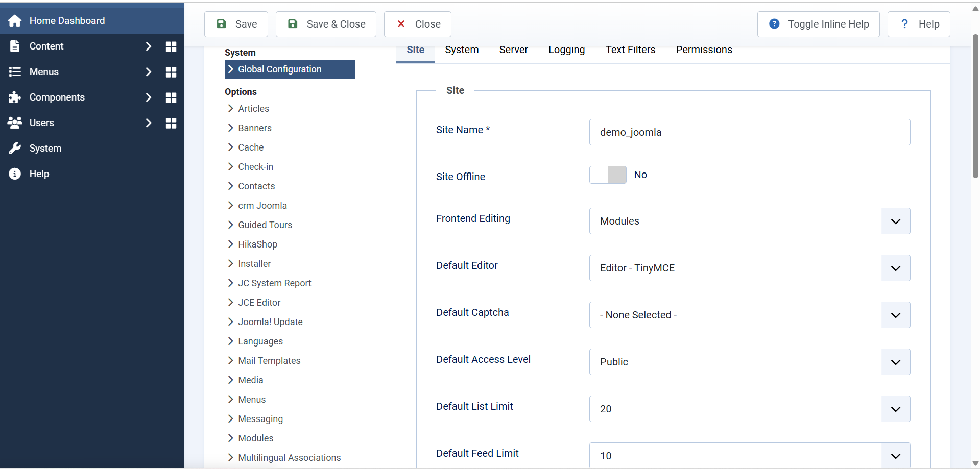Screen dimensions: 980x469
Task: Click the Save & Close button
Action: coord(326,24)
